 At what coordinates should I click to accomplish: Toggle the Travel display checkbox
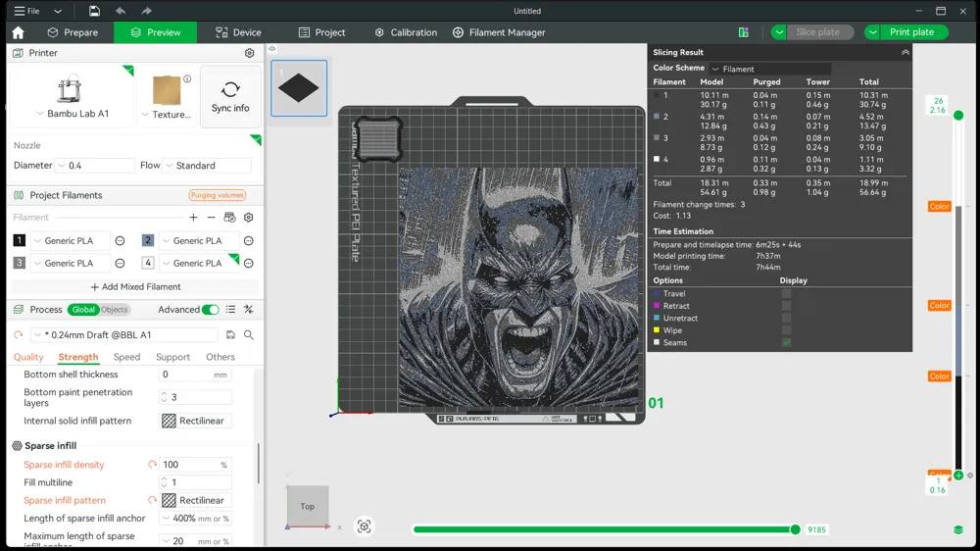coord(786,293)
